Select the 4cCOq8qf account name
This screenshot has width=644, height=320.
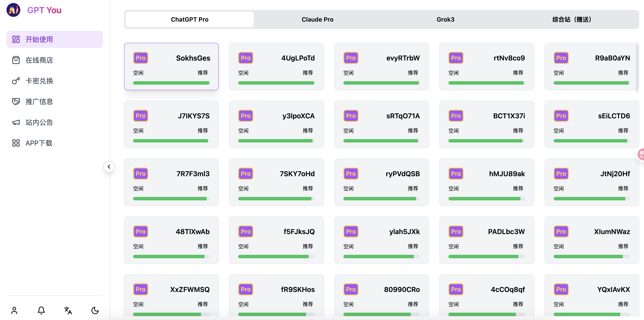tap(508, 289)
